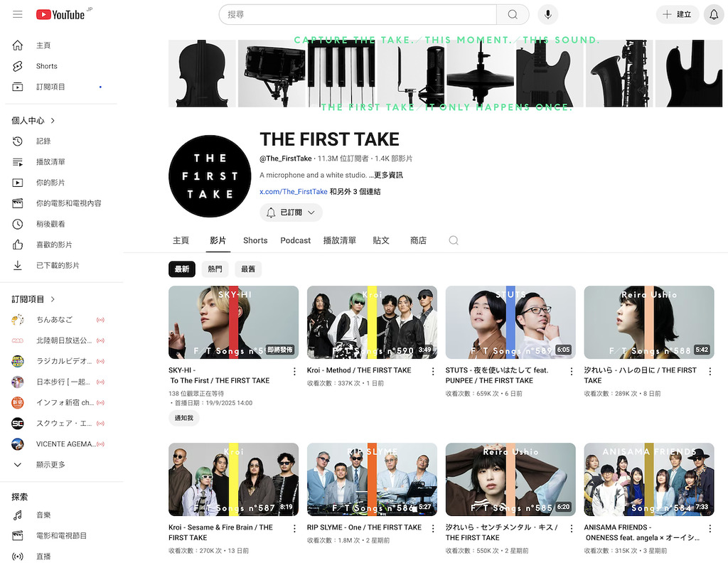Switch to 貼文 tab

pyautogui.click(x=381, y=240)
